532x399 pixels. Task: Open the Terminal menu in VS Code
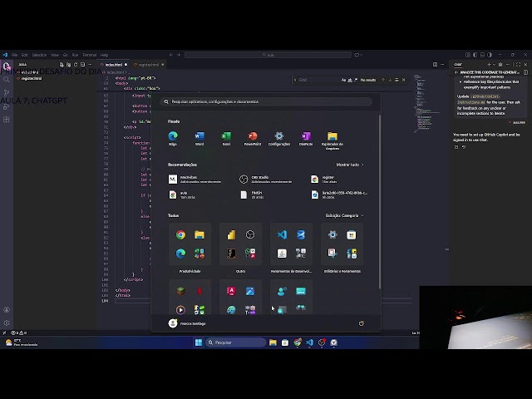[89, 55]
